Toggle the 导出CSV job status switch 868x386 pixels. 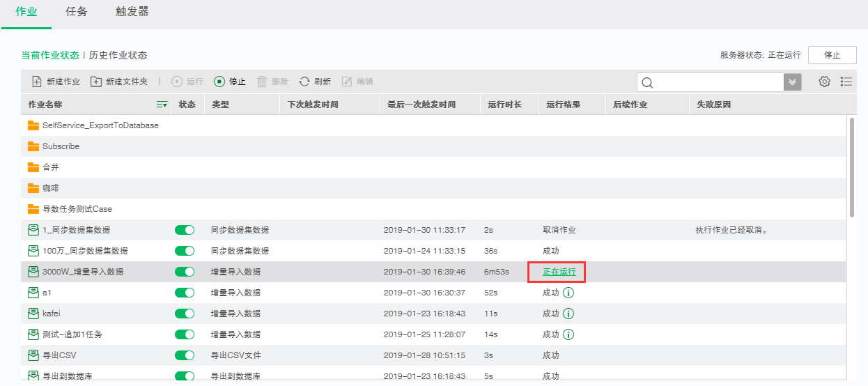pos(185,355)
